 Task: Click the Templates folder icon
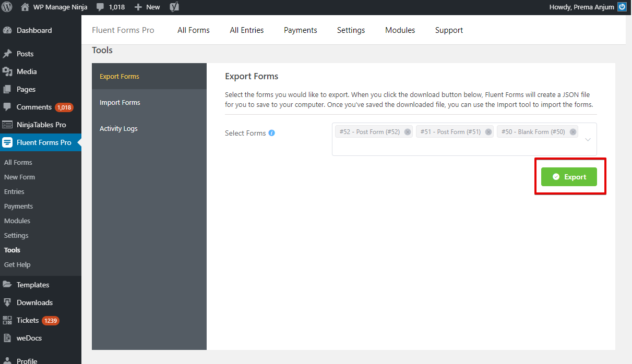click(7, 285)
